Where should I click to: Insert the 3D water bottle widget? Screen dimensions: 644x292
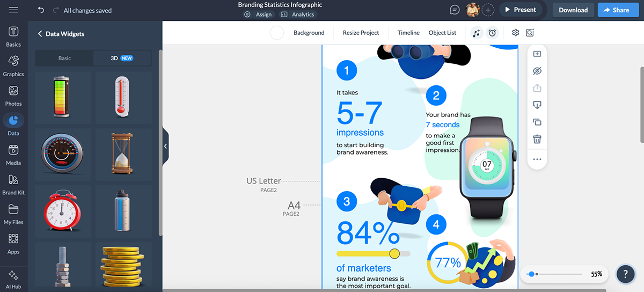pos(123,211)
